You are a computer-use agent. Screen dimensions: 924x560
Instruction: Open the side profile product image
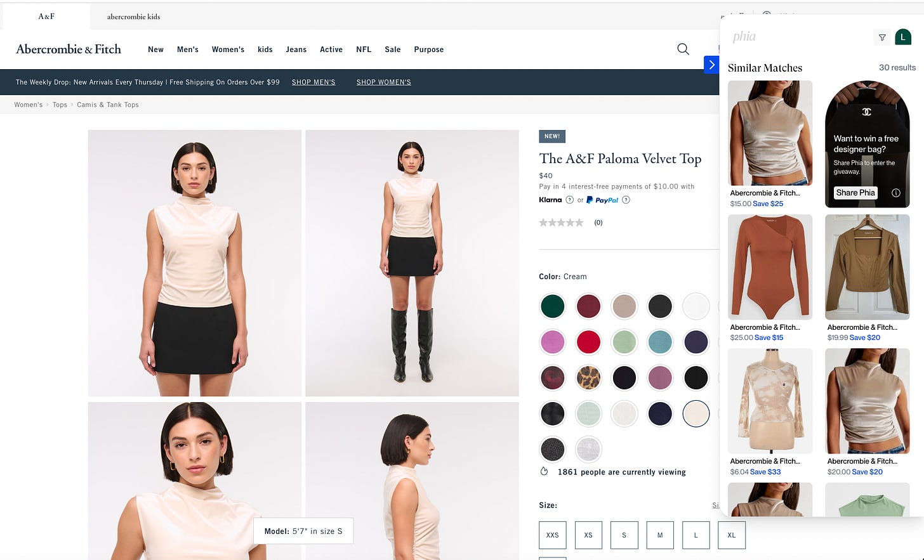pyautogui.click(x=412, y=481)
